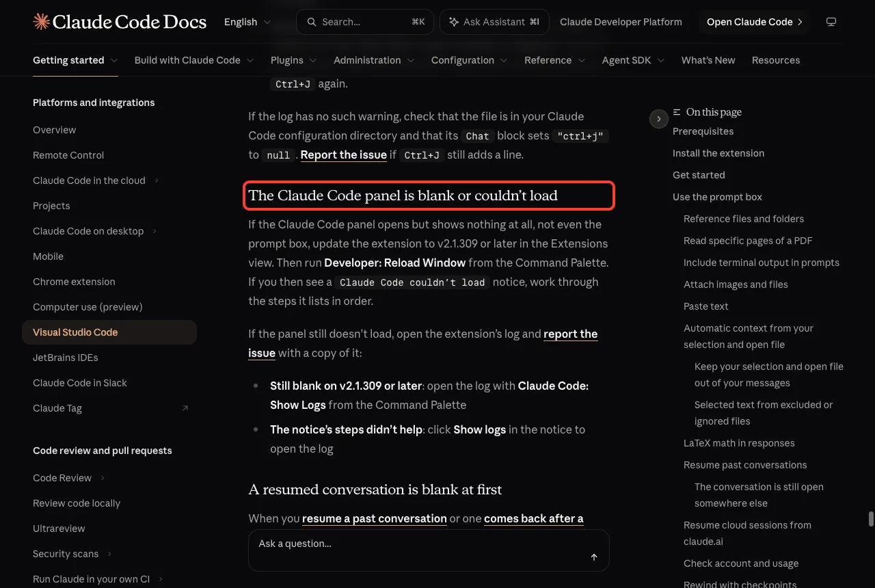The height and width of the screenshot is (588, 875).
Task: Open the Reference menu
Action: [555, 60]
